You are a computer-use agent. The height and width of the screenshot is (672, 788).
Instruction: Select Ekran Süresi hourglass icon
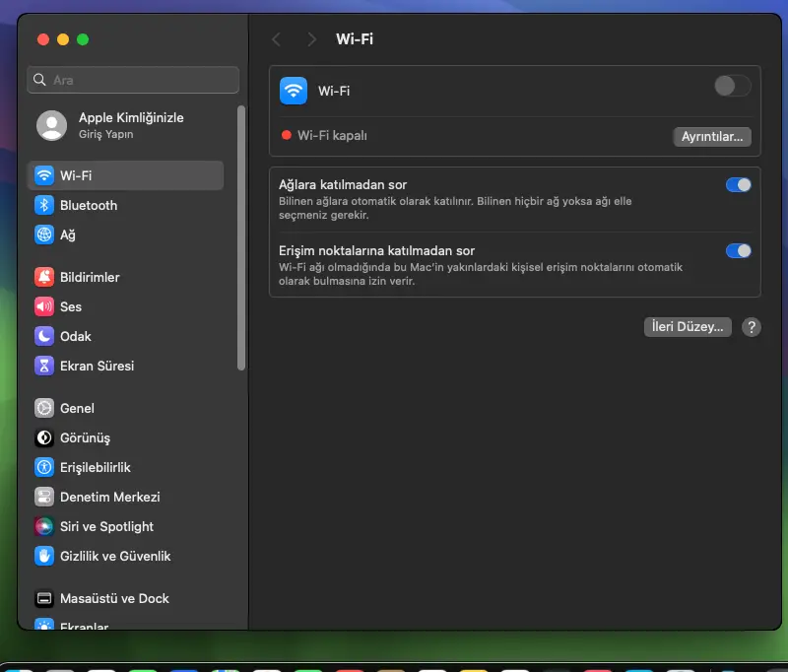click(x=44, y=366)
